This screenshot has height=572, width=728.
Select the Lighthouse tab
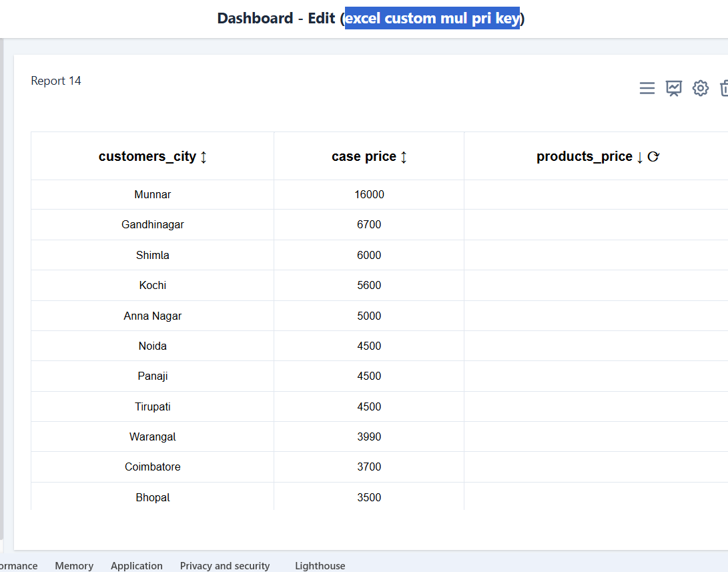[320, 565]
